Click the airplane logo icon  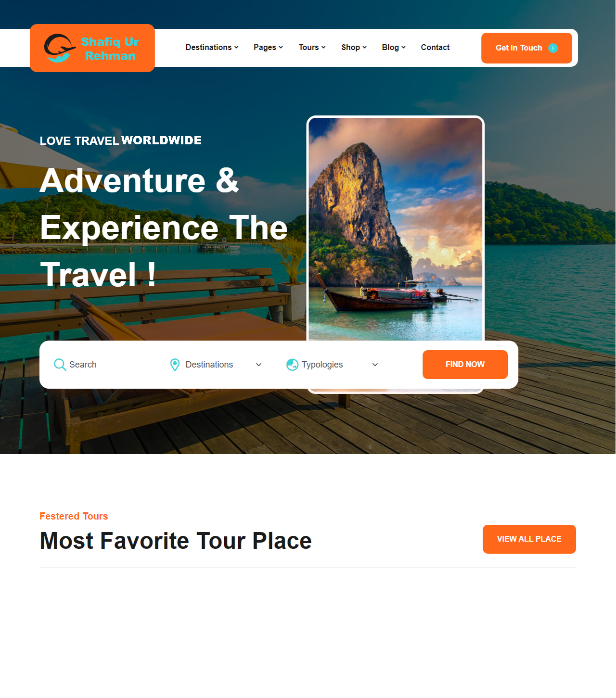click(60, 48)
